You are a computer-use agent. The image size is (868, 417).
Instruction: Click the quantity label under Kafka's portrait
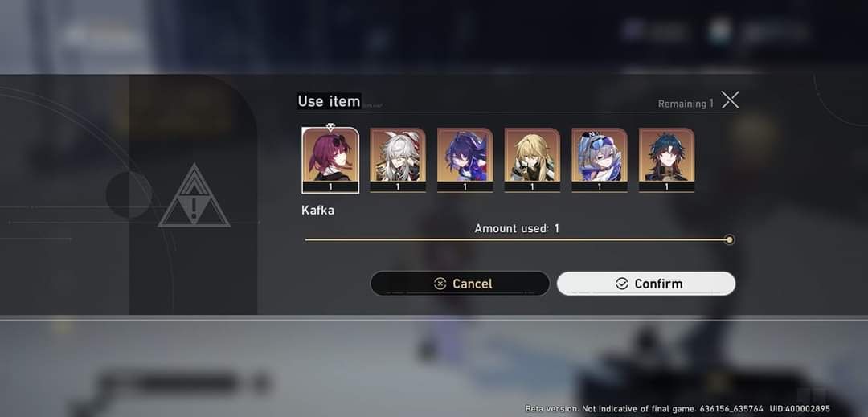click(330, 187)
